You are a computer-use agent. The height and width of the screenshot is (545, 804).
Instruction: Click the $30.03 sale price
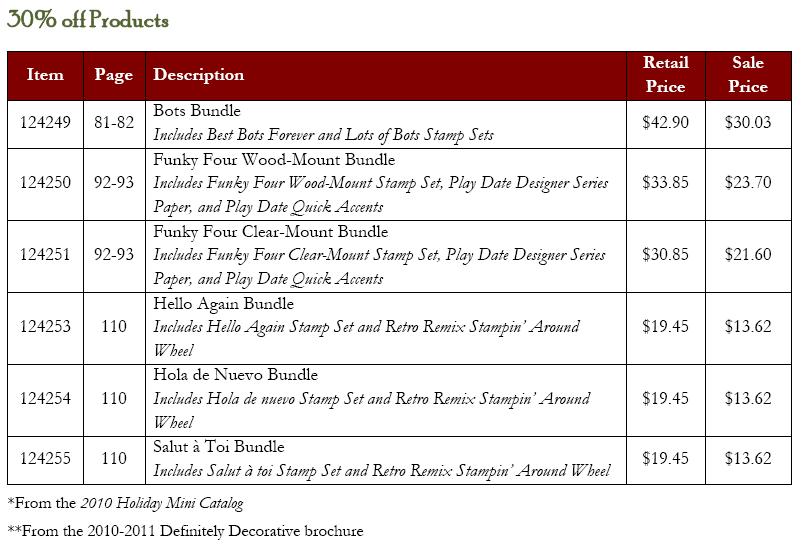click(748, 123)
